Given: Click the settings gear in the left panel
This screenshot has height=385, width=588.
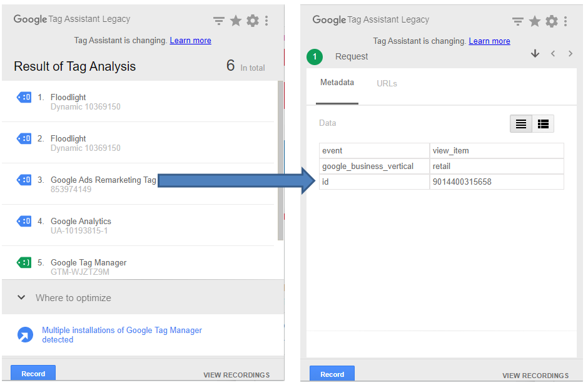Looking at the screenshot, I should coord(252,19).
